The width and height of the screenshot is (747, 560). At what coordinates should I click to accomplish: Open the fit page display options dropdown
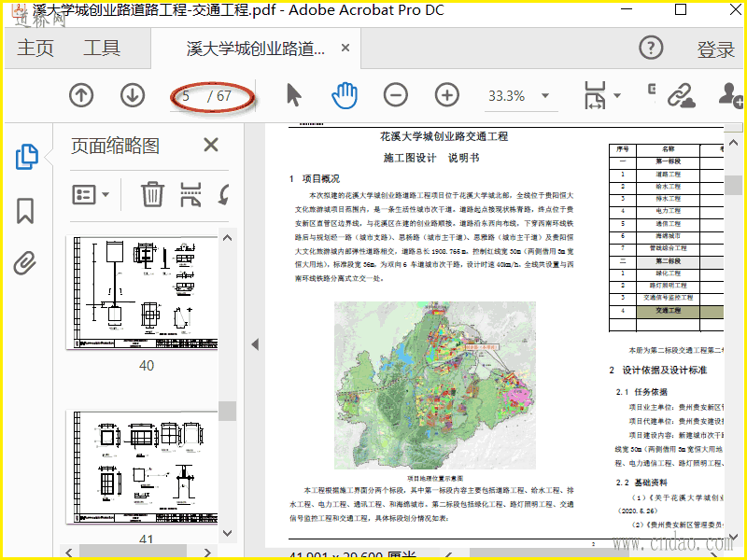[x=602, y=95]
